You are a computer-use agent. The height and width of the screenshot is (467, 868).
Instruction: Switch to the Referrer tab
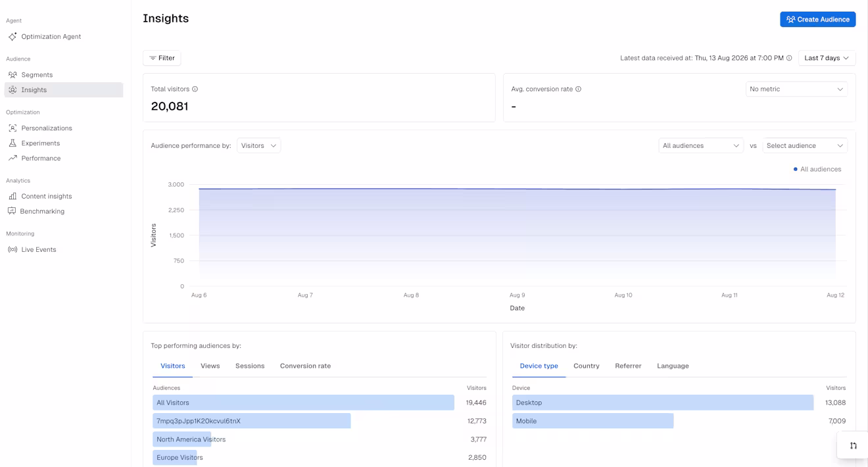pos(628,366)
